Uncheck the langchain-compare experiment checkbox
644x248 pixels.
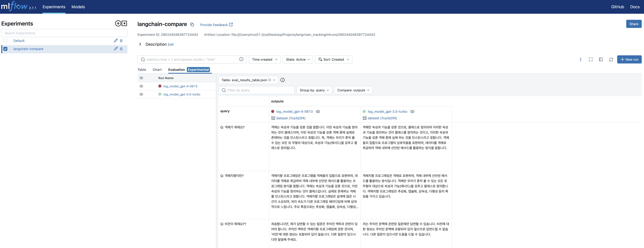pyautogui.click(x=5, y=49)
